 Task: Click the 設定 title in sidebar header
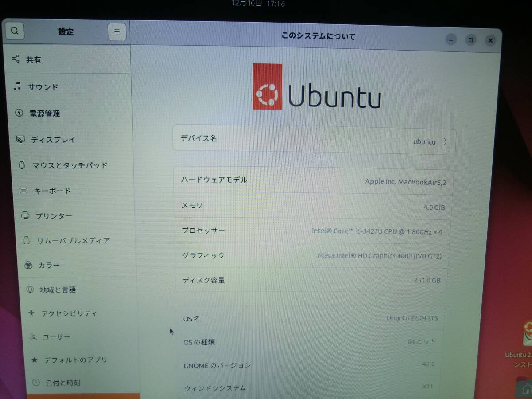(x=66, y=32)
